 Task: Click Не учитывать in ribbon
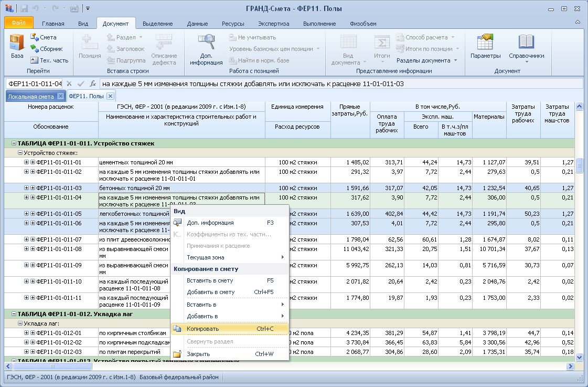point(252,37)
